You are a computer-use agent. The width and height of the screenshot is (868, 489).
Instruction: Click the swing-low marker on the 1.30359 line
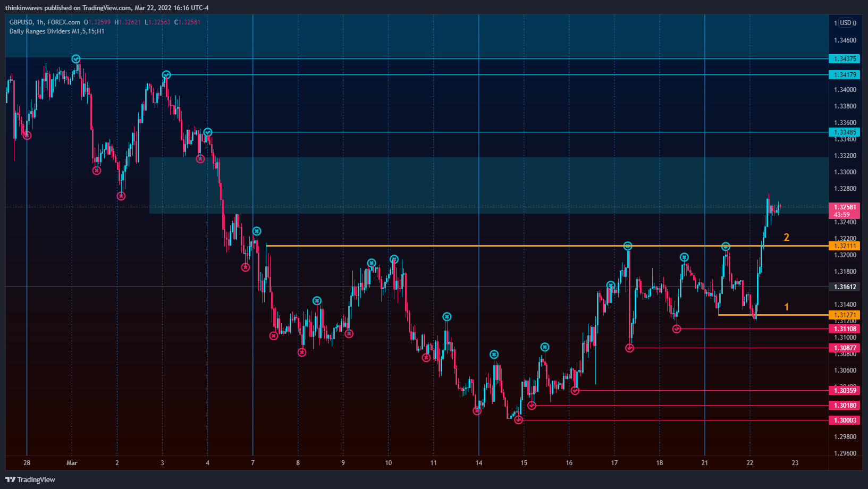pos(575,391)
